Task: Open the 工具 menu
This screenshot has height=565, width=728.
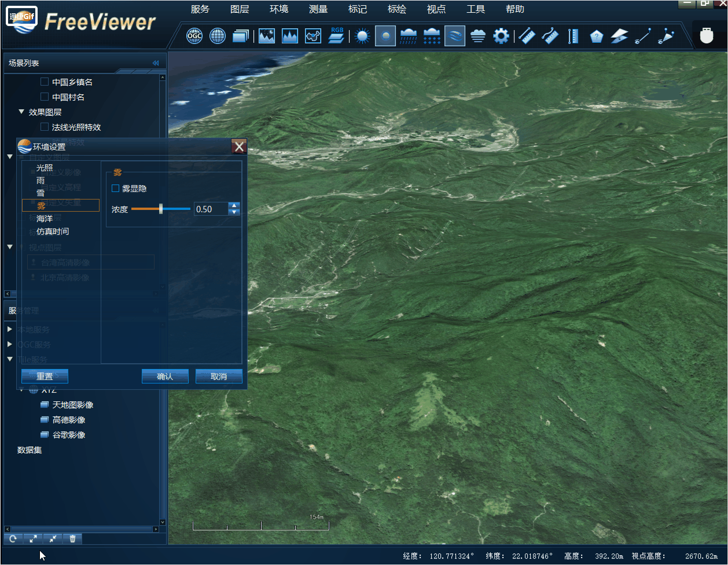Action: click(476, 9)
